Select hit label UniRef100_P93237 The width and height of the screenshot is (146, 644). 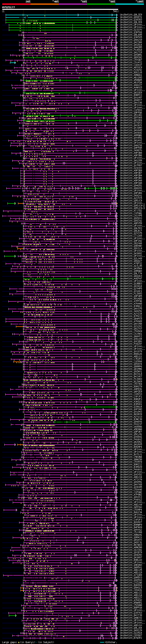click(x=131, y=424)
